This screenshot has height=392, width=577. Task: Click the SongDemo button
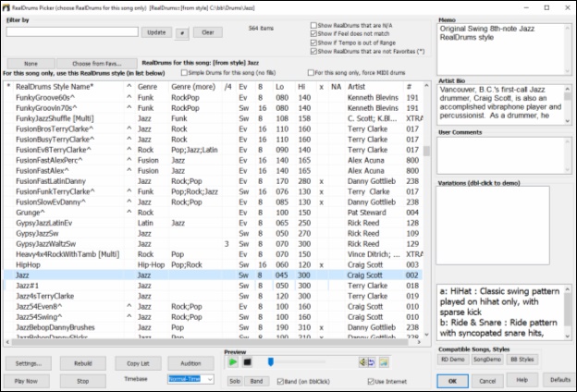487,360
